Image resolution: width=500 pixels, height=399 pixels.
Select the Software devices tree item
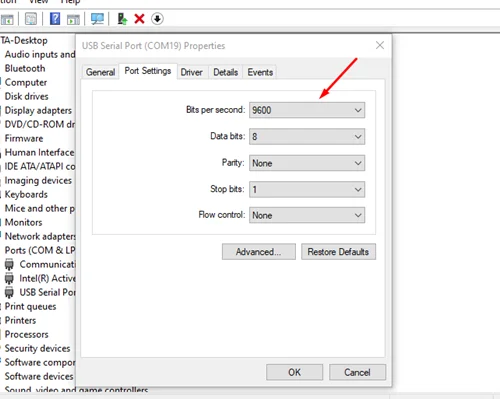39,376
